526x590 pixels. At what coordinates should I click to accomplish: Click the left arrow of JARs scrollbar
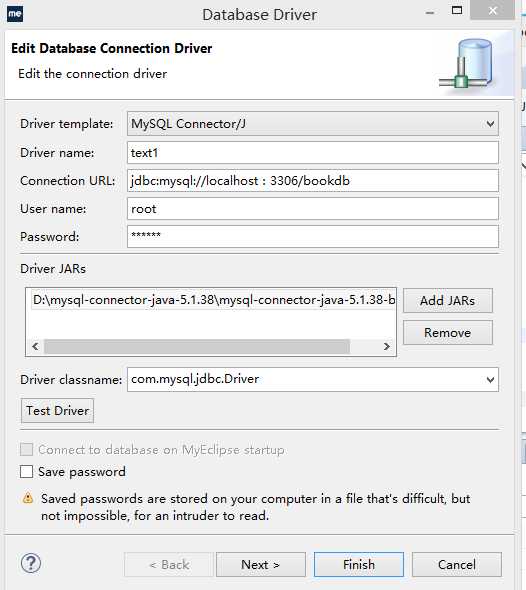35,346
